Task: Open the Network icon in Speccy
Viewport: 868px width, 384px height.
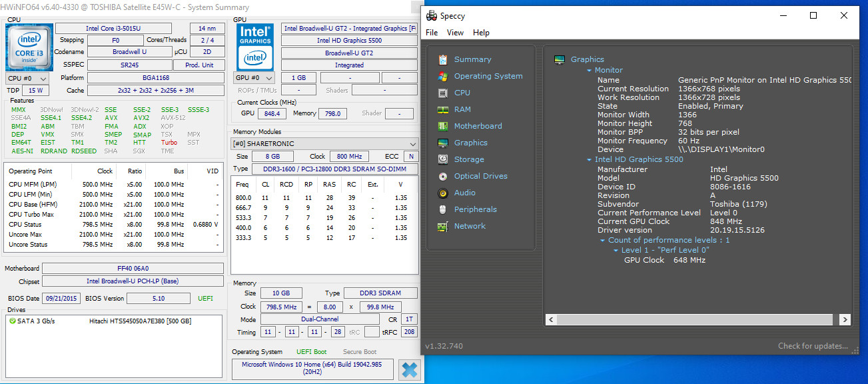Action: tap(443, 226)
